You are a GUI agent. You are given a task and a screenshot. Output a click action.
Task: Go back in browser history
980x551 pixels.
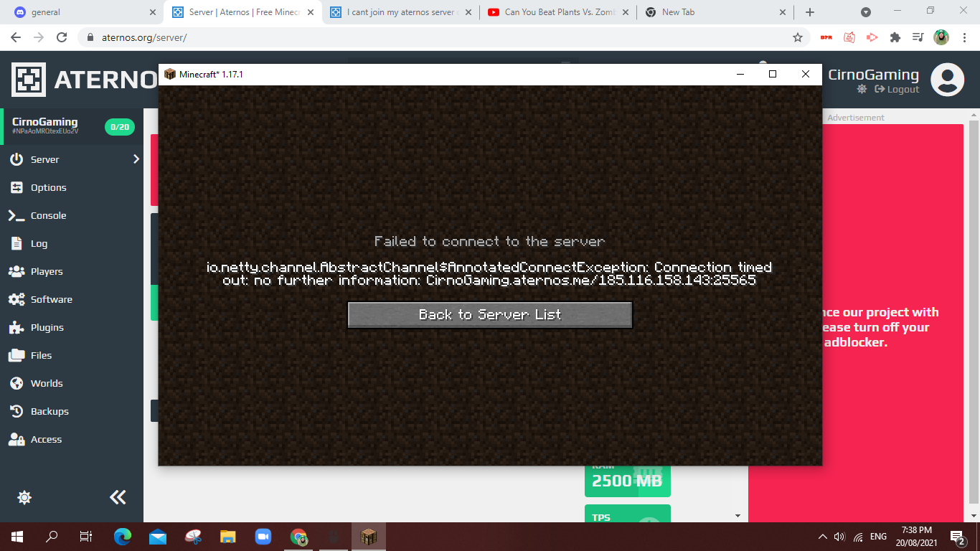tap(16, 37)
